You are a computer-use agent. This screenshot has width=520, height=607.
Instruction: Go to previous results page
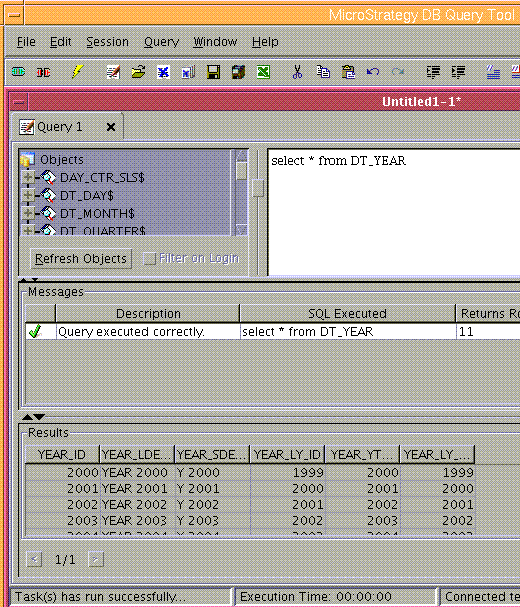[34, 559]
